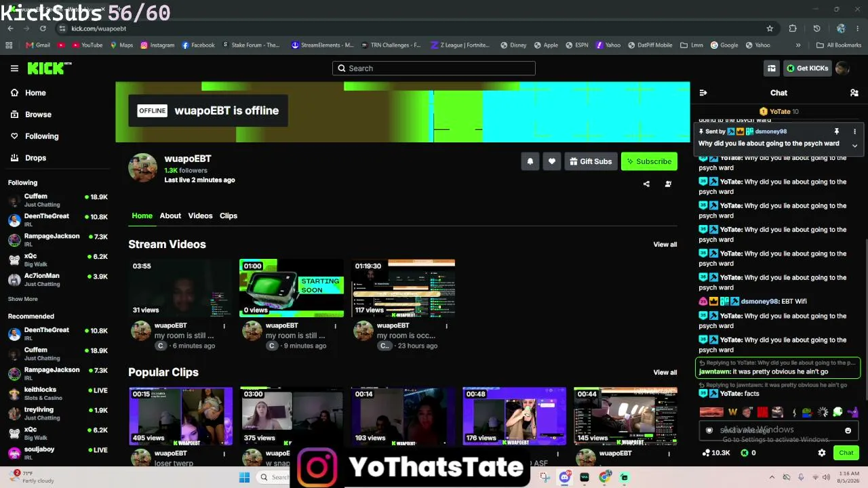Open souljaboy channel in Recommended
The width and height of the screenshot is (868, 488).
tap(58, 453)
